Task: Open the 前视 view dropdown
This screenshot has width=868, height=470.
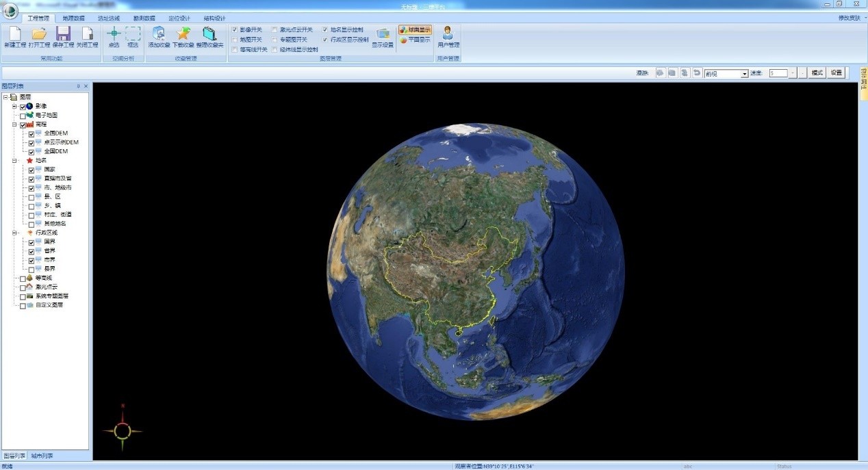Action: (745, 74)
